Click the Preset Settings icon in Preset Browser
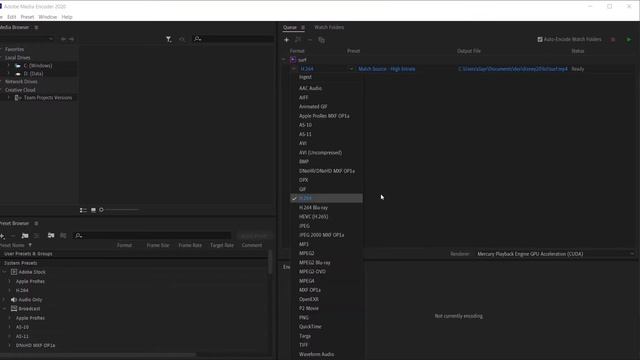The image size is (640, 360). pyautogui.click(x=37, y=236)
